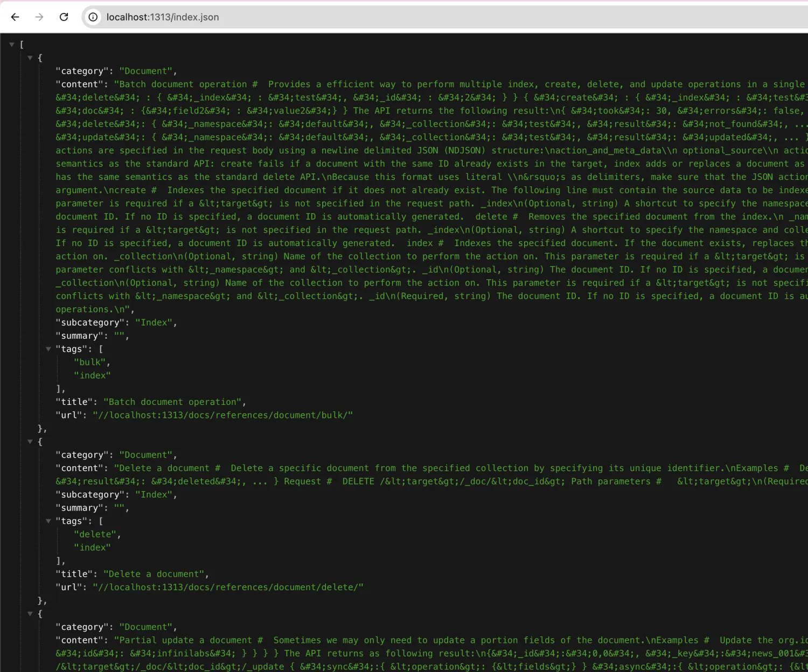Select the second object's "Index" subcategory value

[154, 495]
